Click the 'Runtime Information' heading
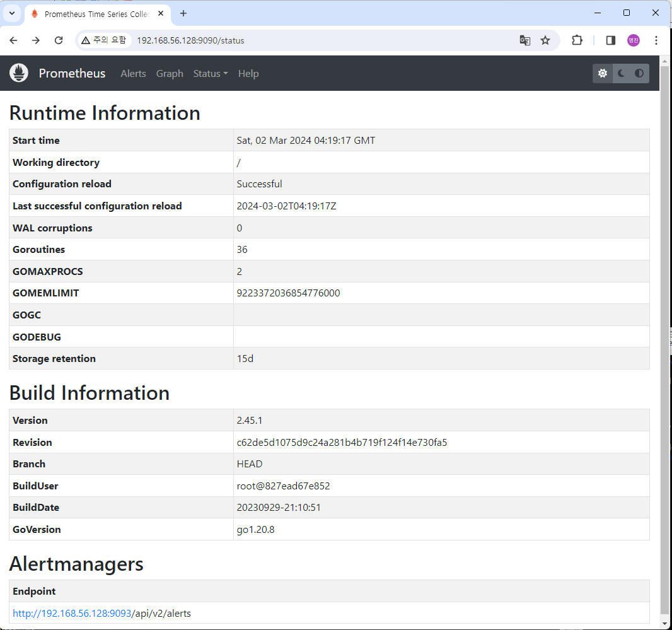Image resolution: width=672 pixels, height=630 pixels. point(105,114)
